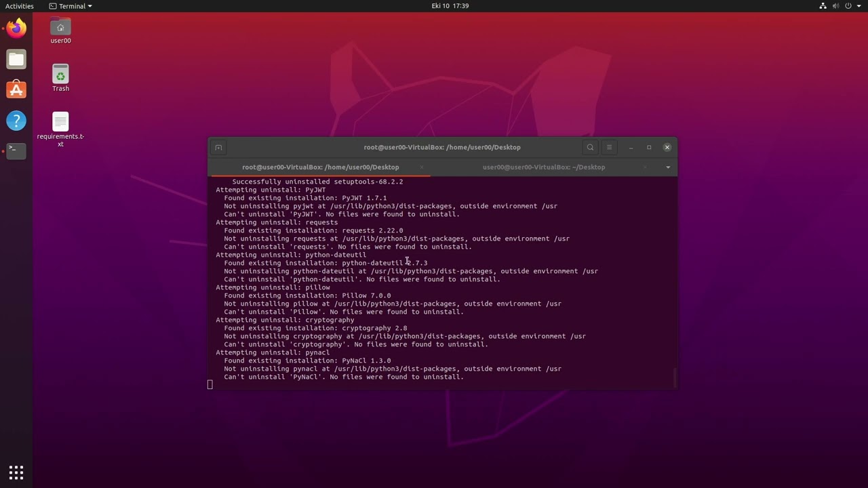Click 'Found existing installation: PyNaCl 1.3.0'

pyautogui.click(x=307, y=361)
